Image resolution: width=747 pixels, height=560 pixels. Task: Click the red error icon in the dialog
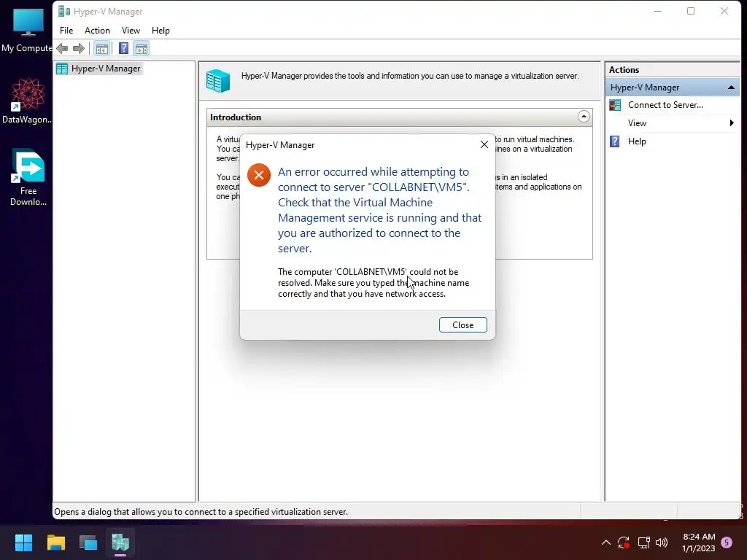[259, 175]
